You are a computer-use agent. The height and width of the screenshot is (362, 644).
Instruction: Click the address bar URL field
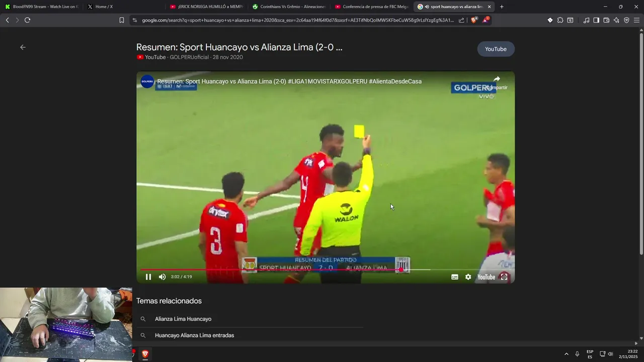(298, 20)
